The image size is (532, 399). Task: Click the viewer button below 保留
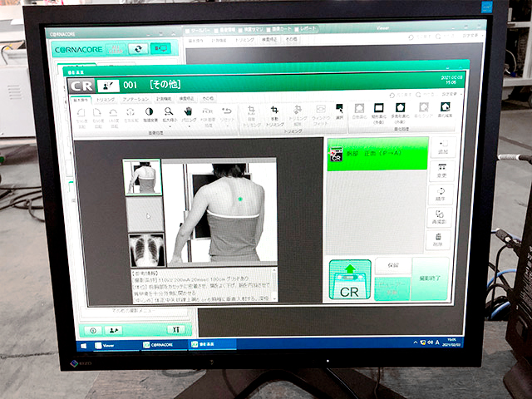pos(392,288)
